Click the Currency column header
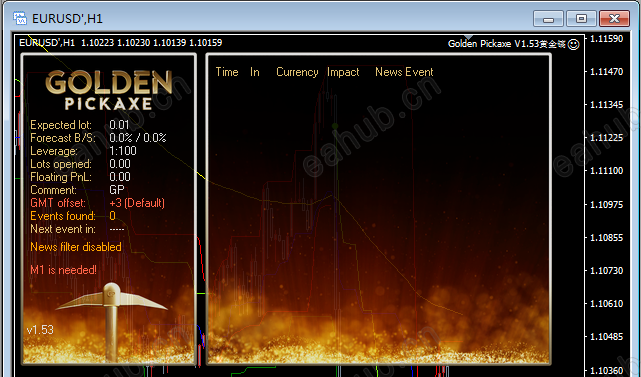 297,72
